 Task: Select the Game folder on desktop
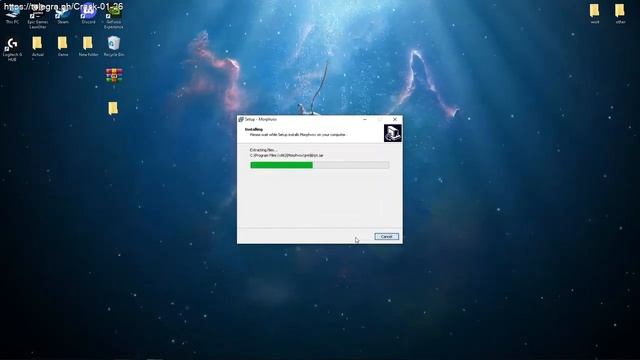point(63,46)
